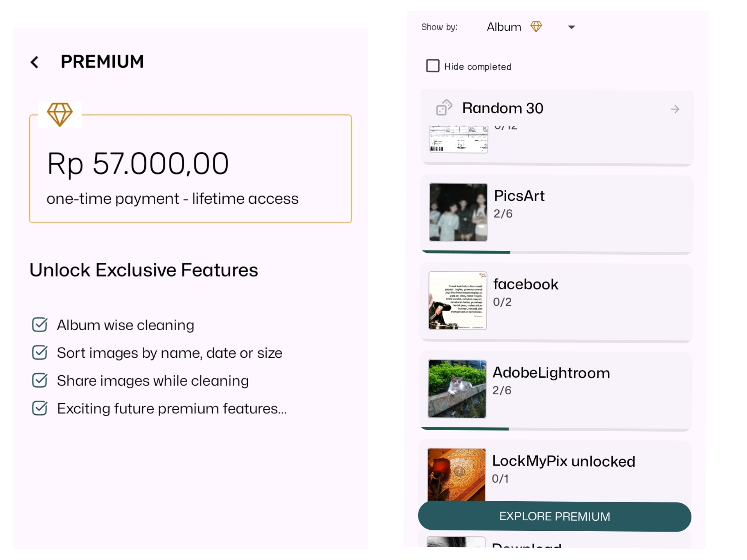Viewport: 747px width, 560px height.
Task: Click the Album wise cleaning feature text
Action: click(125, 325)
